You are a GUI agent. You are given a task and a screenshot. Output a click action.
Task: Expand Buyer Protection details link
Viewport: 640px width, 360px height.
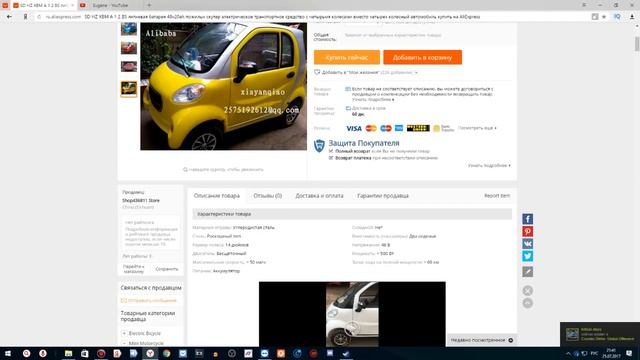(x=489, y=166)
